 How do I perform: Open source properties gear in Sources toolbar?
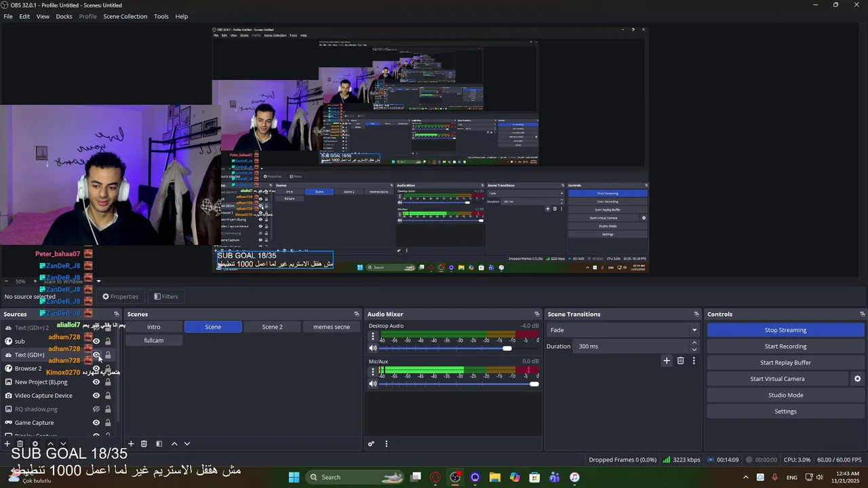(x=35, y=444)
